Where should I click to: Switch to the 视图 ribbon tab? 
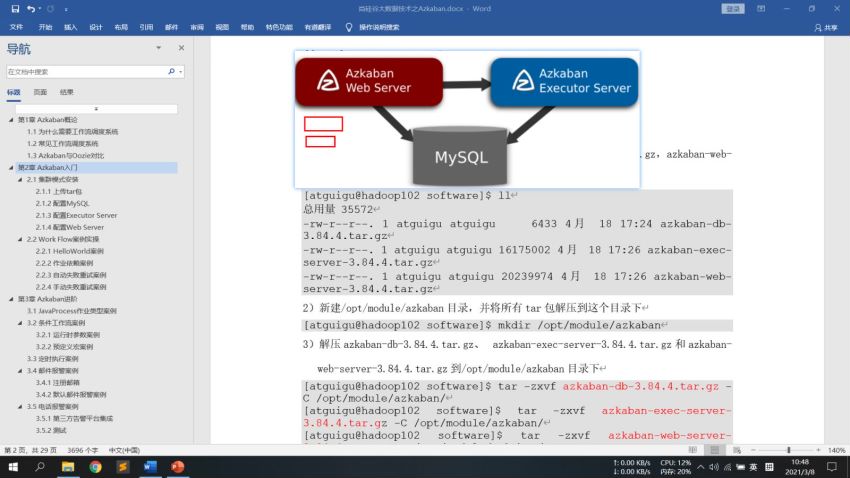tap(222, 27)
